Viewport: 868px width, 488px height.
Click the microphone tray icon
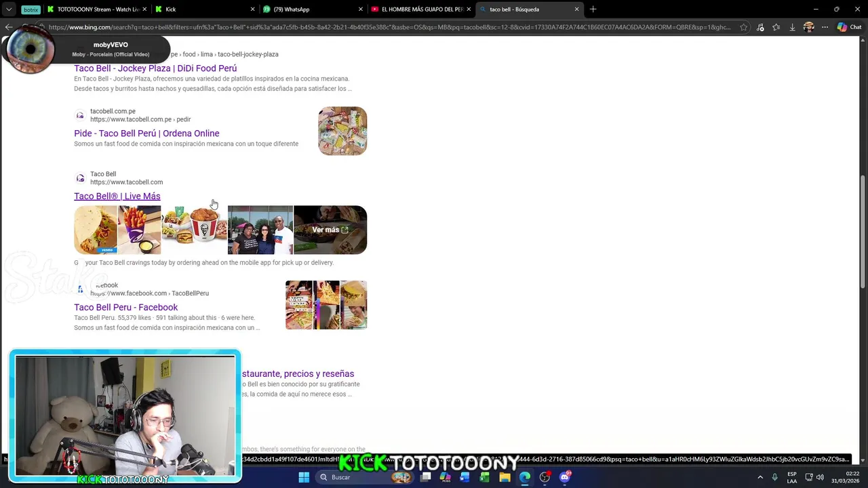point(774,477)
